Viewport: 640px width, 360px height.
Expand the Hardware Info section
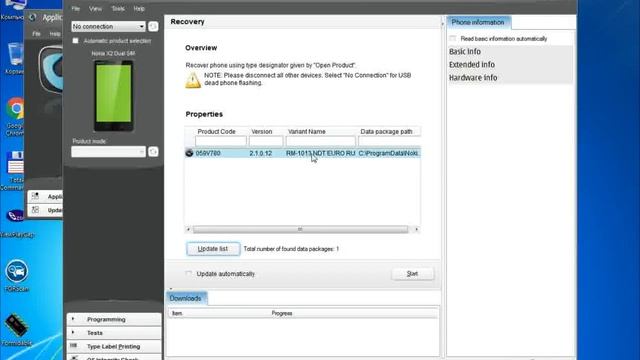click(x=510, y=78)
